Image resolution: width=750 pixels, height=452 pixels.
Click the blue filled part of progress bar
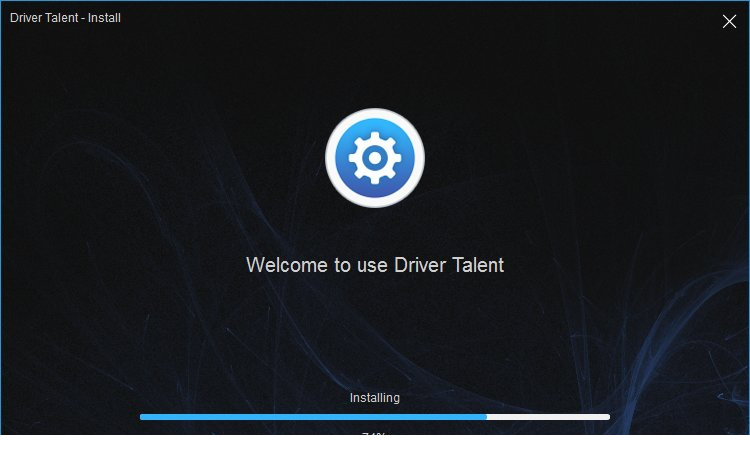click(x=312, y=416)
